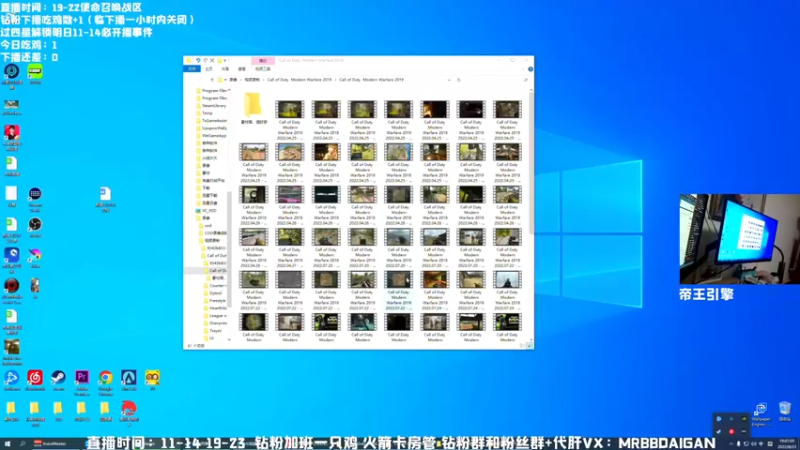The width and height of the screenshot is (800, 450).
Task: Select the first Program Files folder in tree
Action: [x=211, y=90]
